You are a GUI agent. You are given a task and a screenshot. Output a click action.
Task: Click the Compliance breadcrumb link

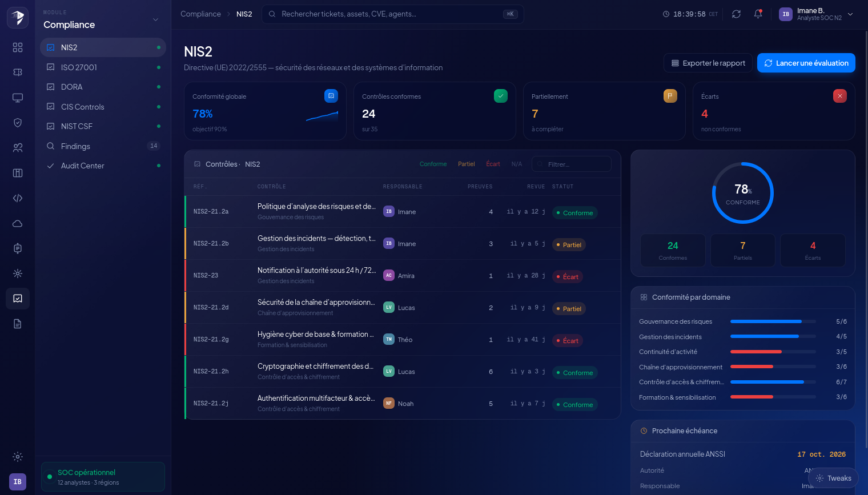coord(200,14)
